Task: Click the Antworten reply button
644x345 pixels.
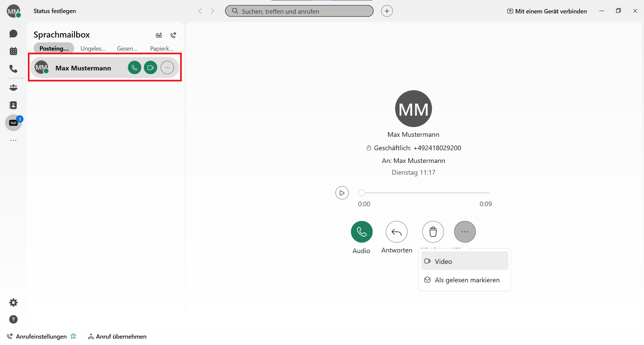Action: 396,232
